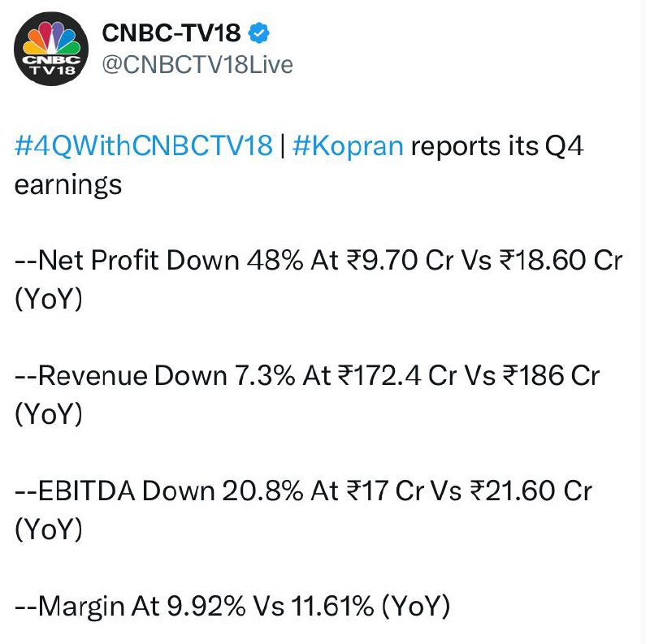Click the 'Revenue Down 7.3%' text
Viewport: 650px width, 644px height.
click(x=167, y=376)
